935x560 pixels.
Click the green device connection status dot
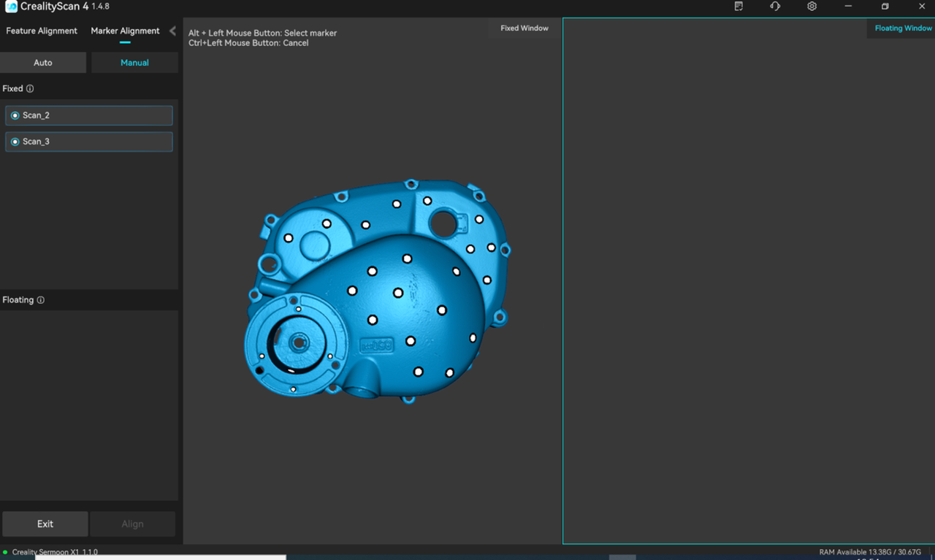(6, 552)
